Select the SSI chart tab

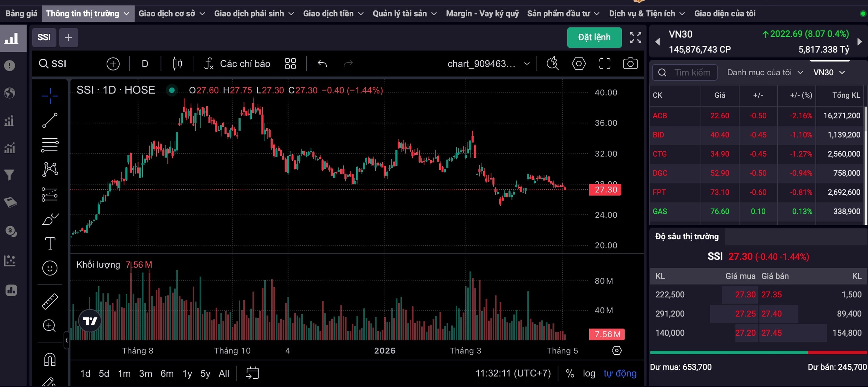(44, 38)
